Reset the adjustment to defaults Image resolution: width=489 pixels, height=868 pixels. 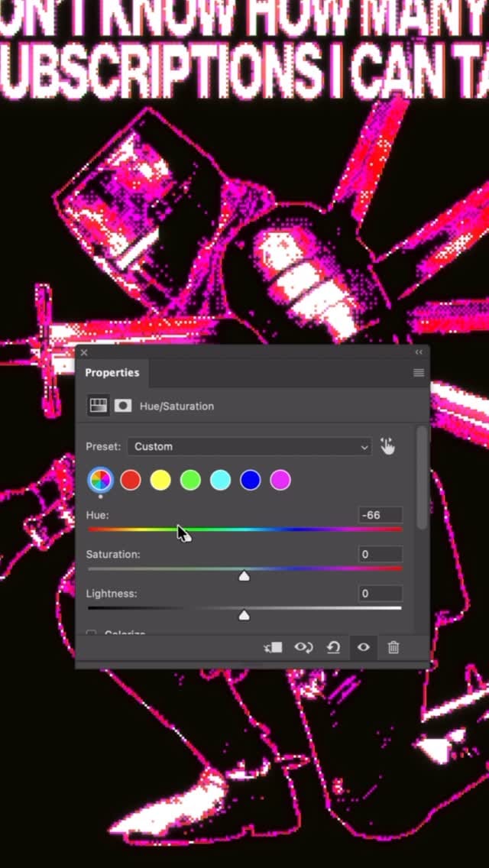coord(333,647)
